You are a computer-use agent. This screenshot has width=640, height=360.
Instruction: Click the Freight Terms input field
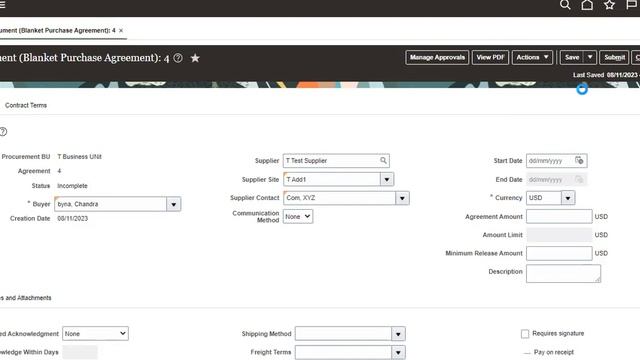343,352
